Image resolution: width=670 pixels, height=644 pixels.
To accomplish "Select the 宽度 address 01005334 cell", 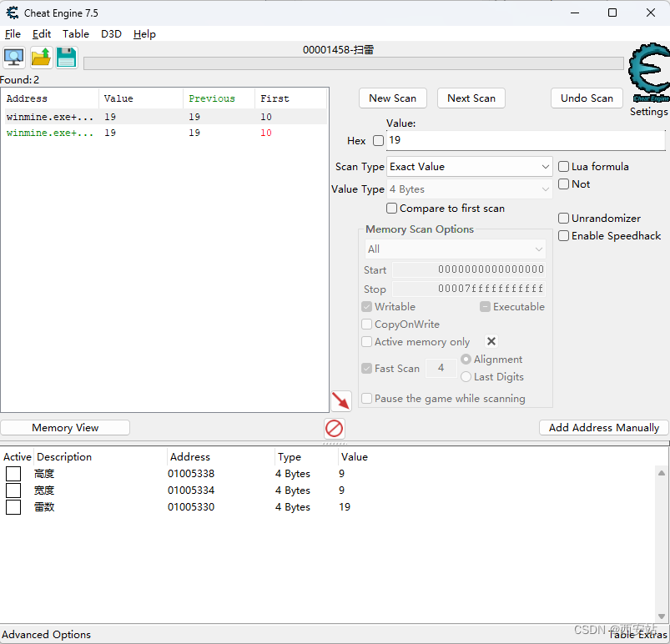I will 191,491.
